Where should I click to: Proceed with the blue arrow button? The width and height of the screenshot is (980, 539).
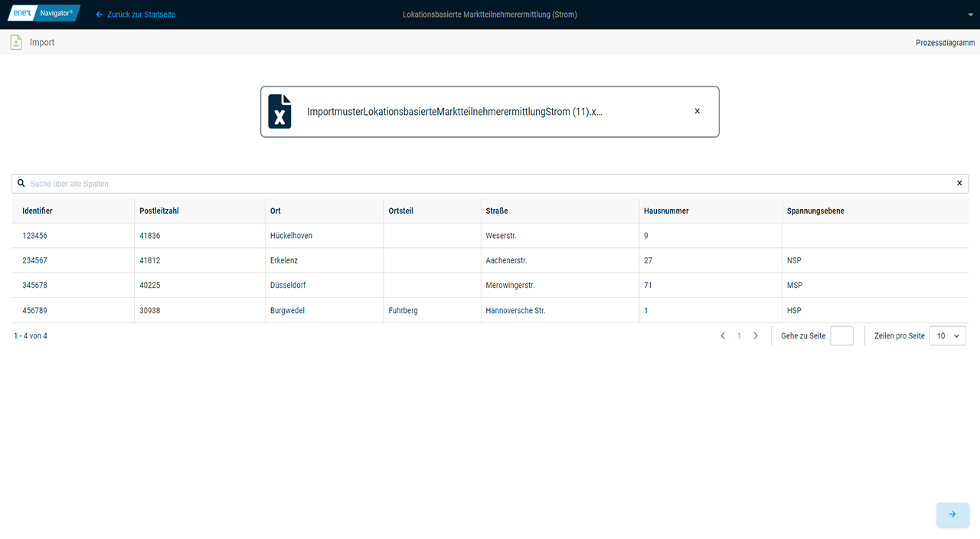pos(952,514)
